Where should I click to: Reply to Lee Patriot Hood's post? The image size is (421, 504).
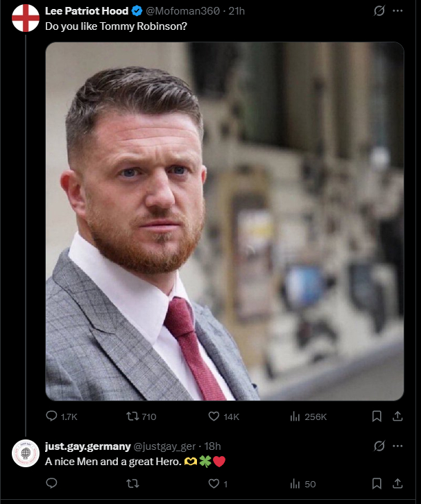pyautogui.click(x=52, y=417)
